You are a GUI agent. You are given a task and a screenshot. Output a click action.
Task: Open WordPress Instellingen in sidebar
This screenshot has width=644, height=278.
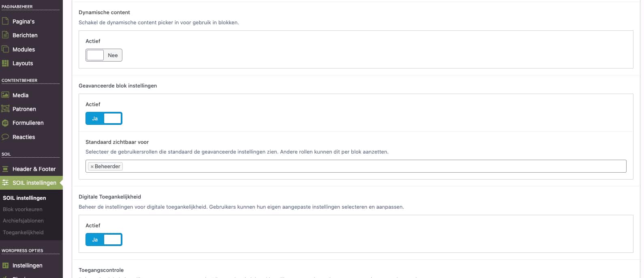pos(27,265)
